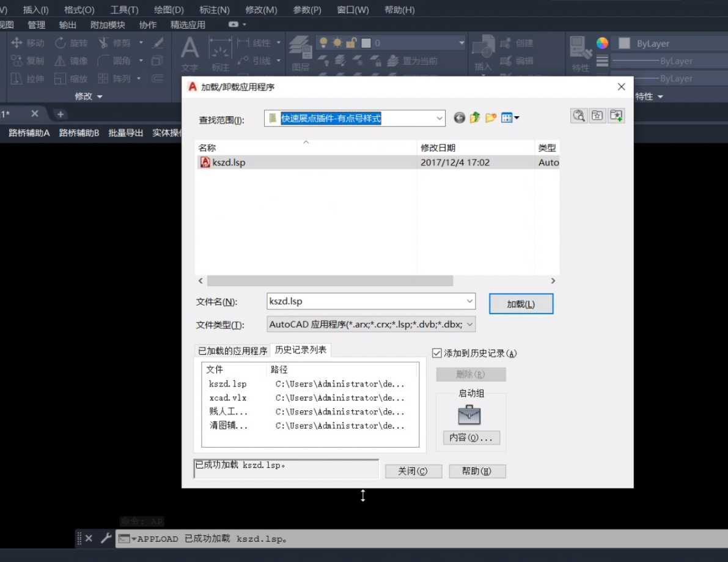Expand the 查找范围 folder dropdown
Screen dimensions: 728x562
click(439, 119)
